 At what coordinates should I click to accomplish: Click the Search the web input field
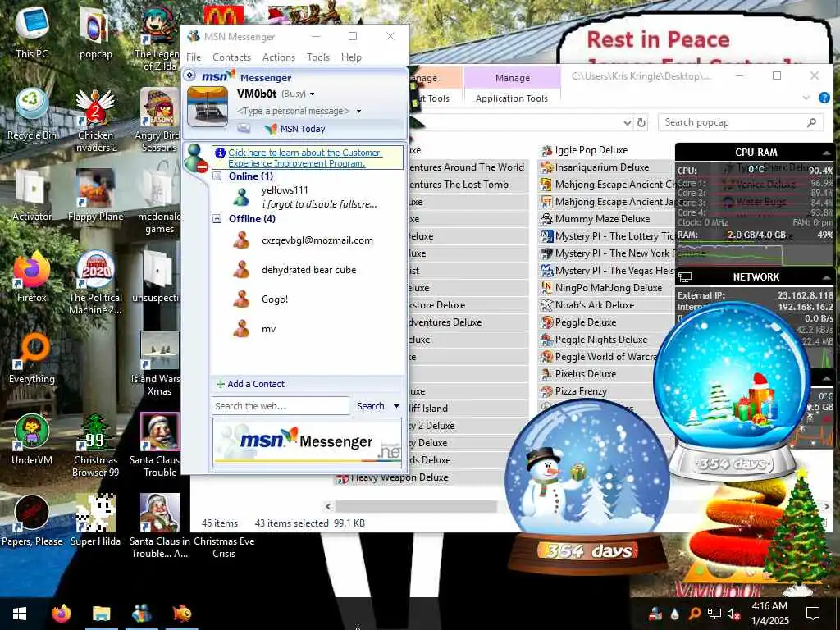pyautogui.click(x=281, y=406)
